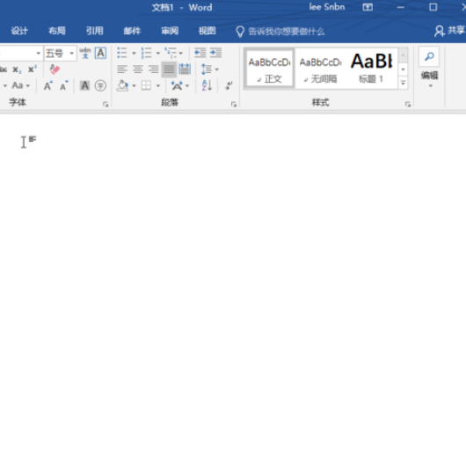This screenshot has height=476, width=466.
Task: Select the 正文 style
Action: tap(269, 69)
